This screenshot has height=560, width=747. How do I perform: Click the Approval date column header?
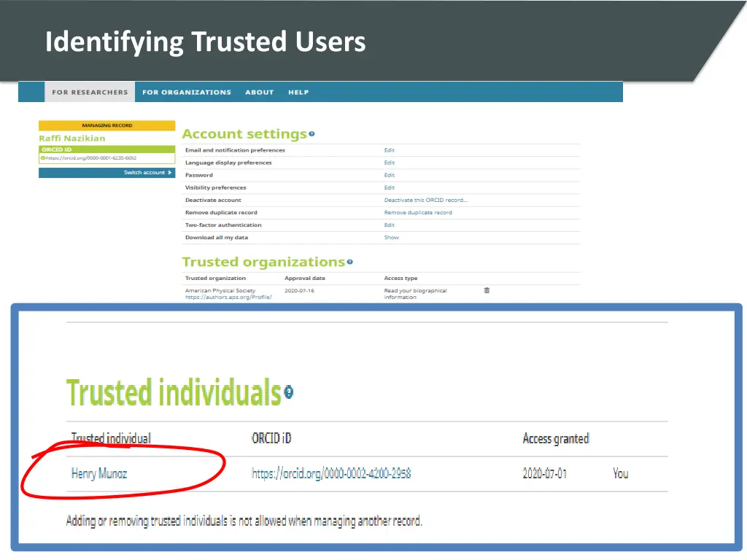pos(305,278)
